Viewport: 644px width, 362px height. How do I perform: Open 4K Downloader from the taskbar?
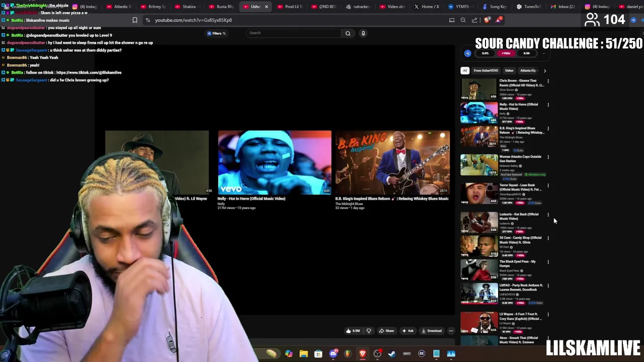tap(422, 354)
